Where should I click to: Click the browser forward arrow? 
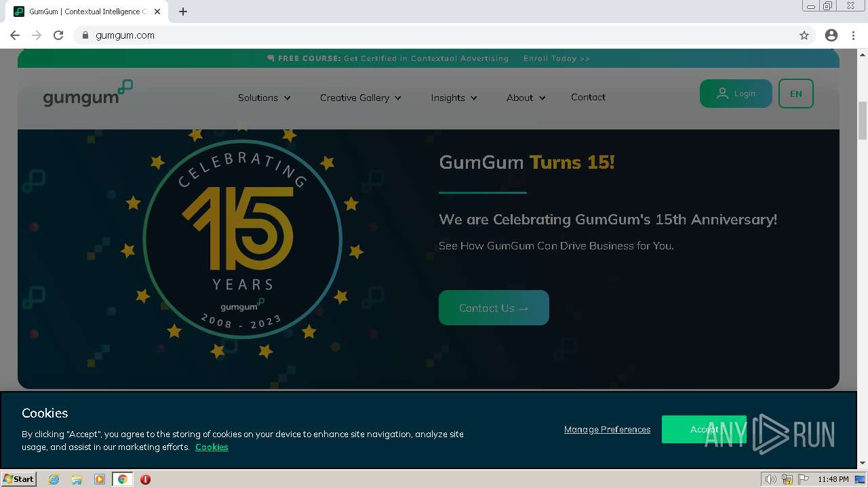point(37,35)
